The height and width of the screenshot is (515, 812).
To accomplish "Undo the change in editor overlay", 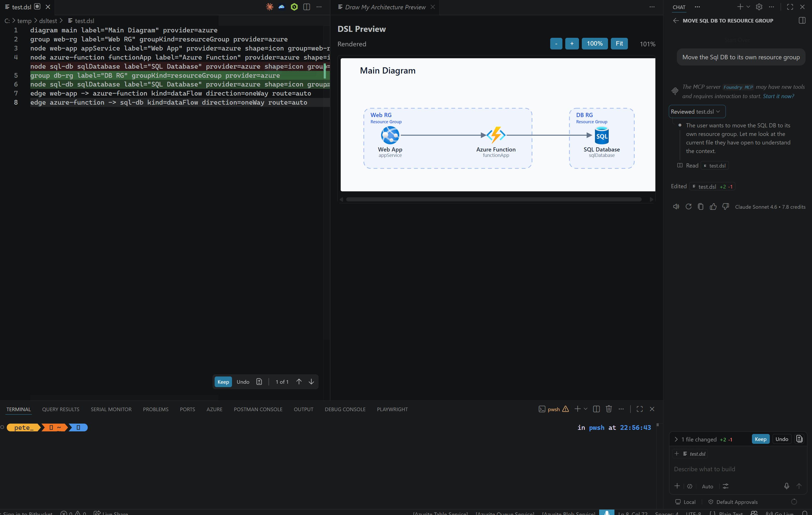I will [x=243, y=381].
